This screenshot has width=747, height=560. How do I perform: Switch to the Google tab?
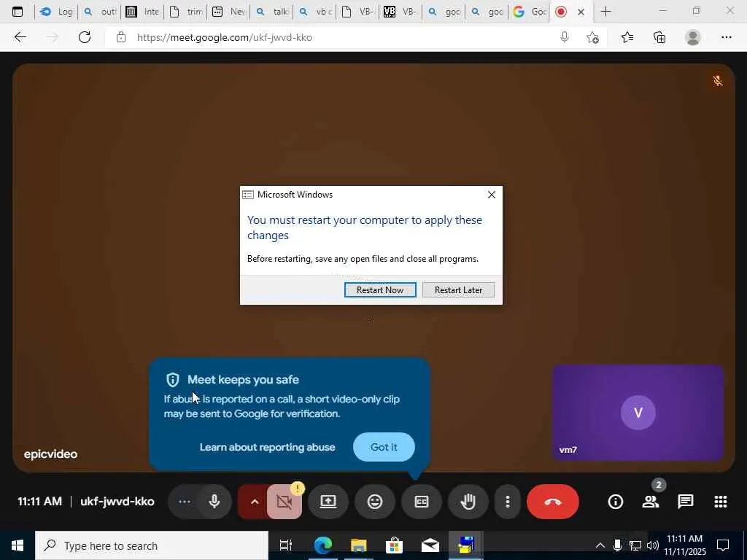point(530,12)
